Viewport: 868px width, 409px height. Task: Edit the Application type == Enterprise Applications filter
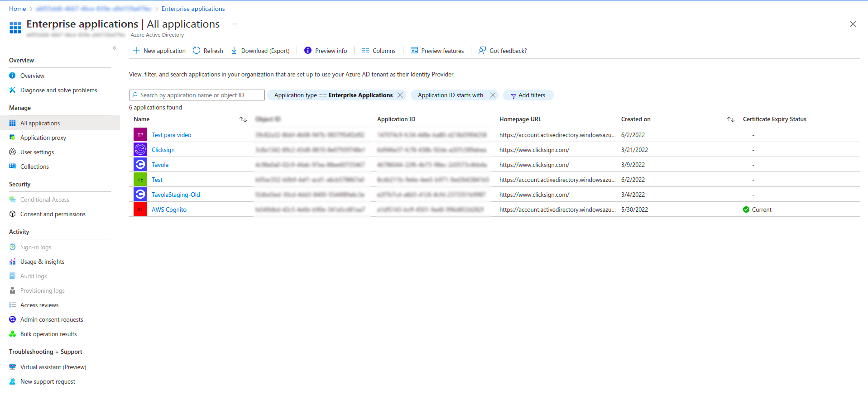point(333,95)
